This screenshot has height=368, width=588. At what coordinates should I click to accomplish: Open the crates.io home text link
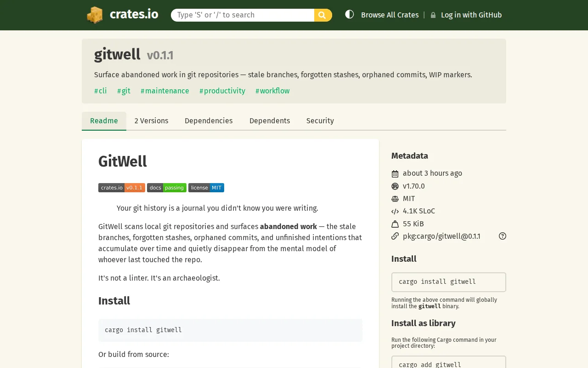click(x=134, y=14)
